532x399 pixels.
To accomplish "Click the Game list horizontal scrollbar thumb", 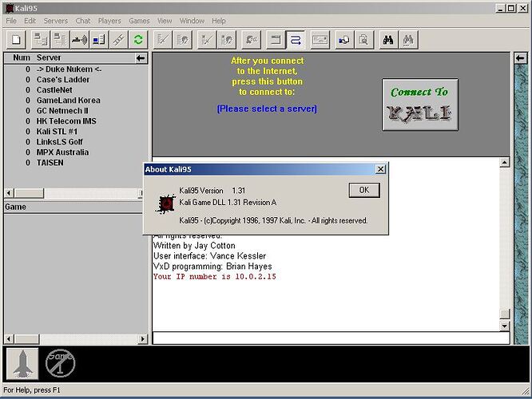I will [x=26, y=338].
